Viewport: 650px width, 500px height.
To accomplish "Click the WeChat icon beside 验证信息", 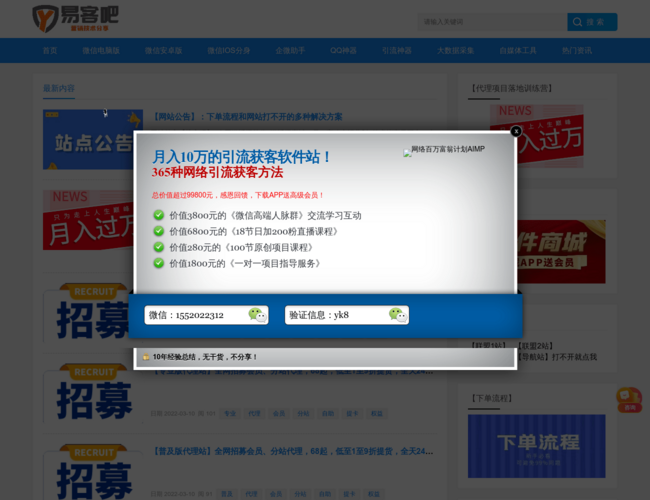I will tap(397, 315).
